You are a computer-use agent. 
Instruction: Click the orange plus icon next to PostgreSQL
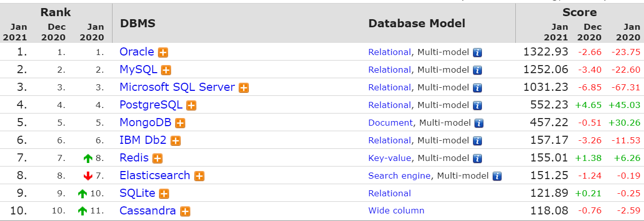(x=191, y=105)
